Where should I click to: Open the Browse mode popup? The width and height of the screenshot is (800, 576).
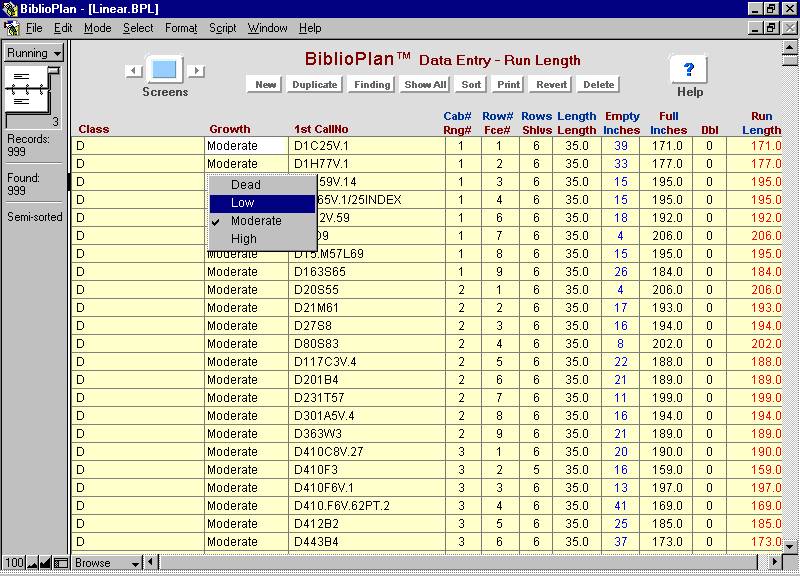click(107, 563)
